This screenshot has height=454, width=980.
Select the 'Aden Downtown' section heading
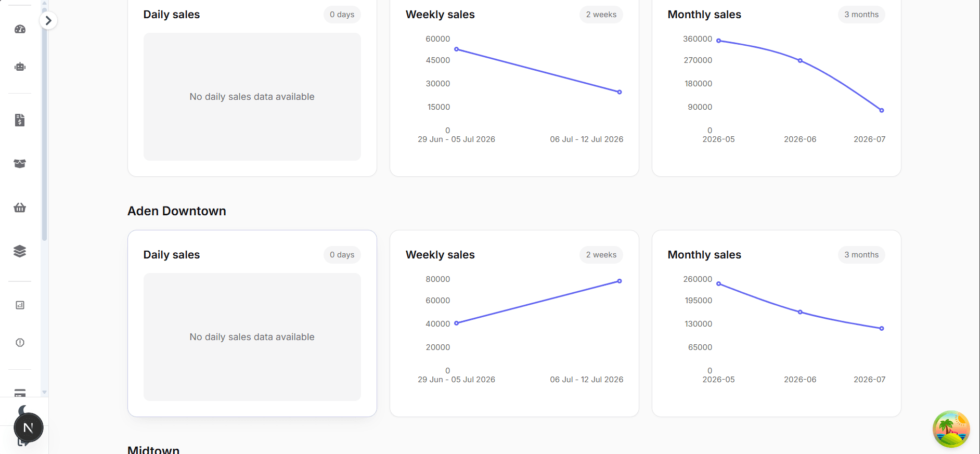click(177, 211)
